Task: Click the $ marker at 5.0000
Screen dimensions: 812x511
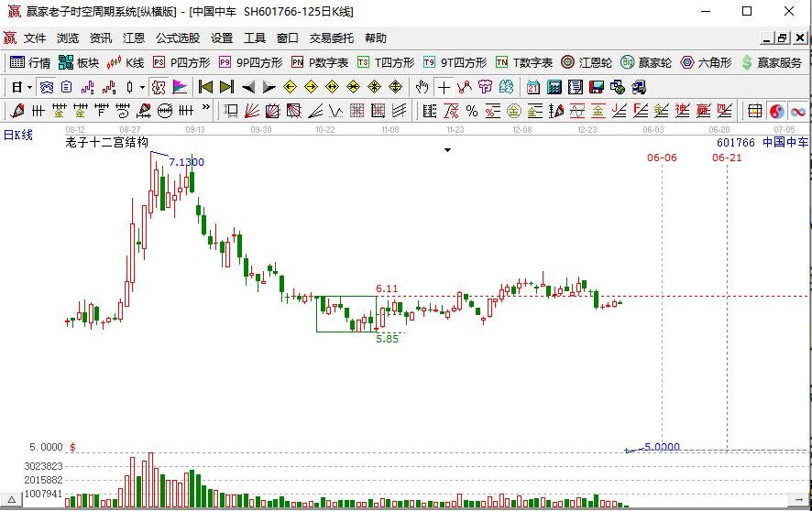Action: (x=72, y=447)
